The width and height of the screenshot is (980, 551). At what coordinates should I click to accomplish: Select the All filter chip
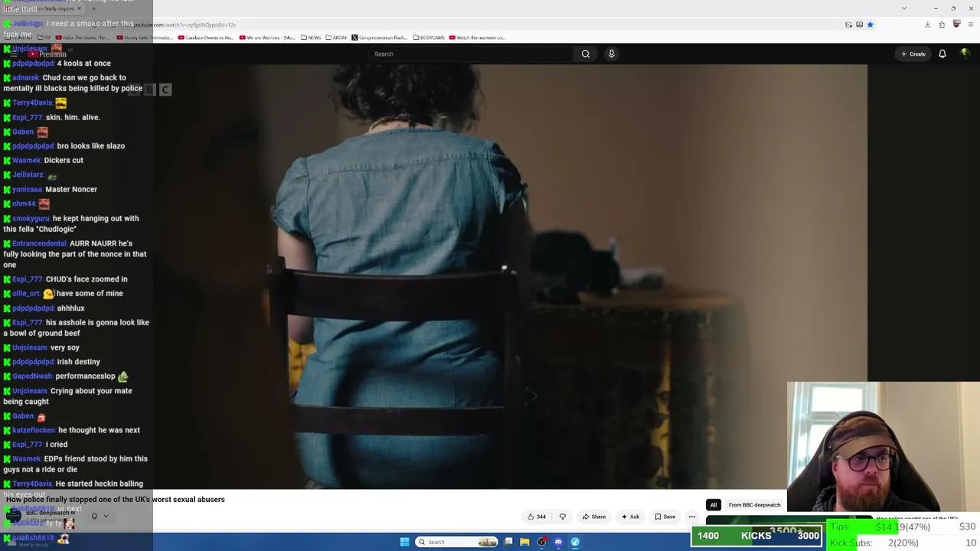[x=714, y=505]
